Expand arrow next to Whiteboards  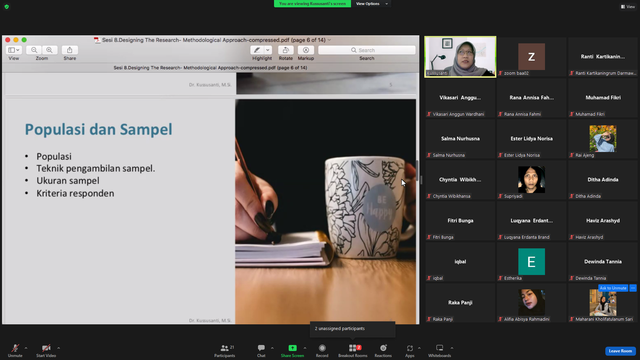(x=452, y=348)
